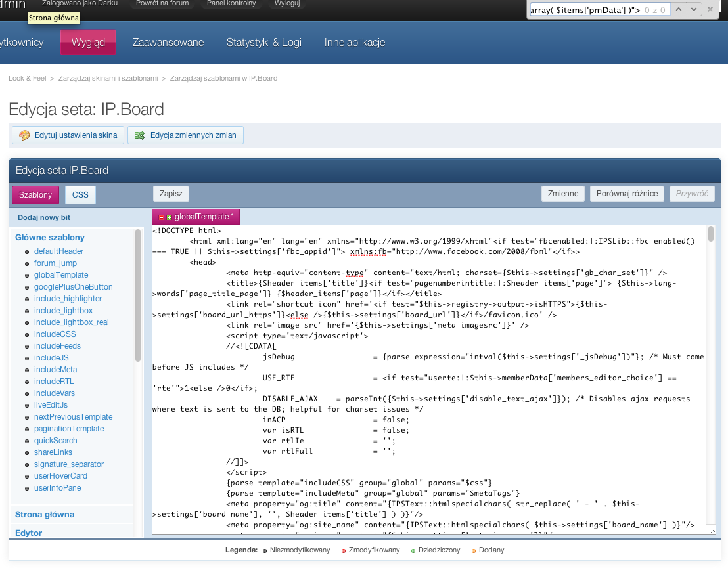Open the Zaawansowane menu tab
Viewport: 728px width, 568px height.
(x=168, y=42)
